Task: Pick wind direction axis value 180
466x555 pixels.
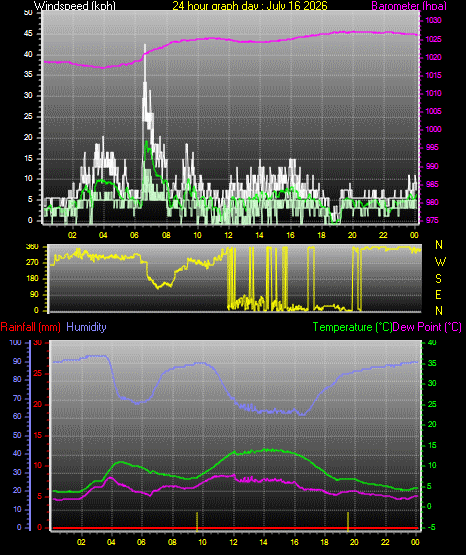Action: (33, 279)
